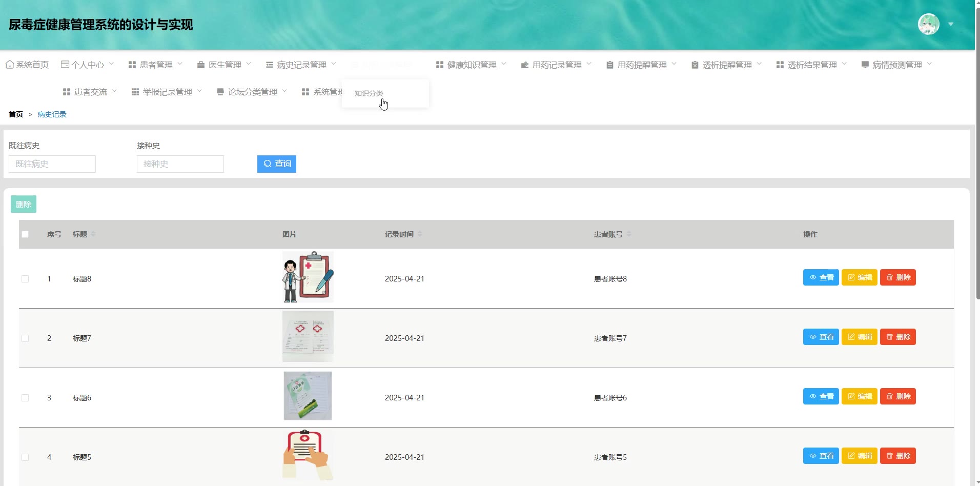Click the briefcase icon for 医生管理
The width and height of the screenshot is (980, 486).
(201, 65)
